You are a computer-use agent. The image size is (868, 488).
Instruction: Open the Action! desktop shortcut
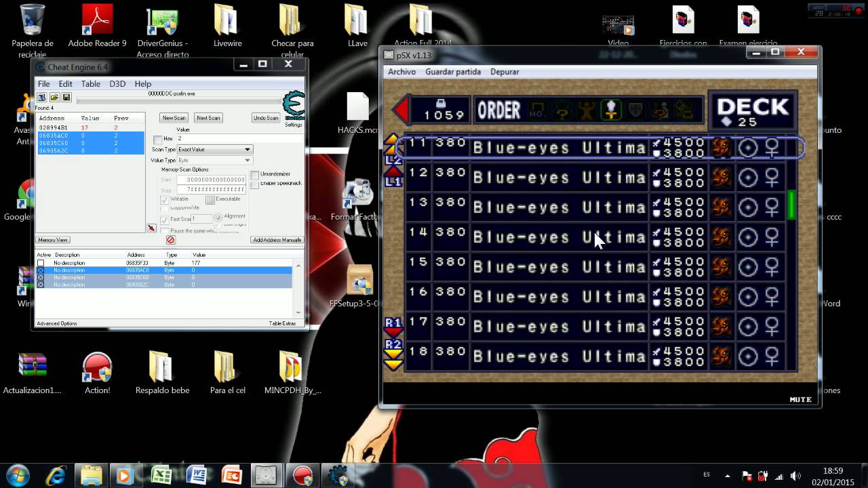(97, 373)
